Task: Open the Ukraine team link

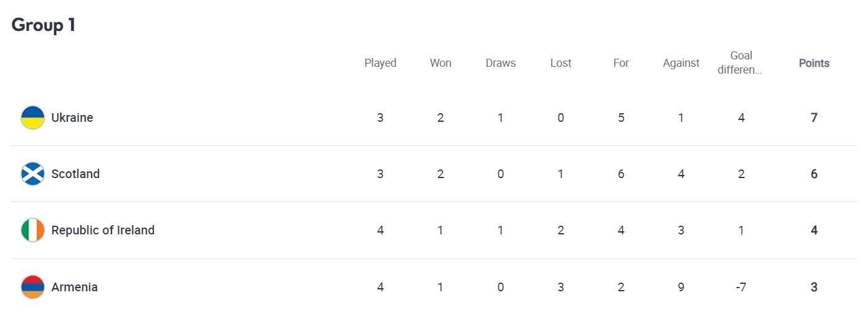Action: coord(72,117)
